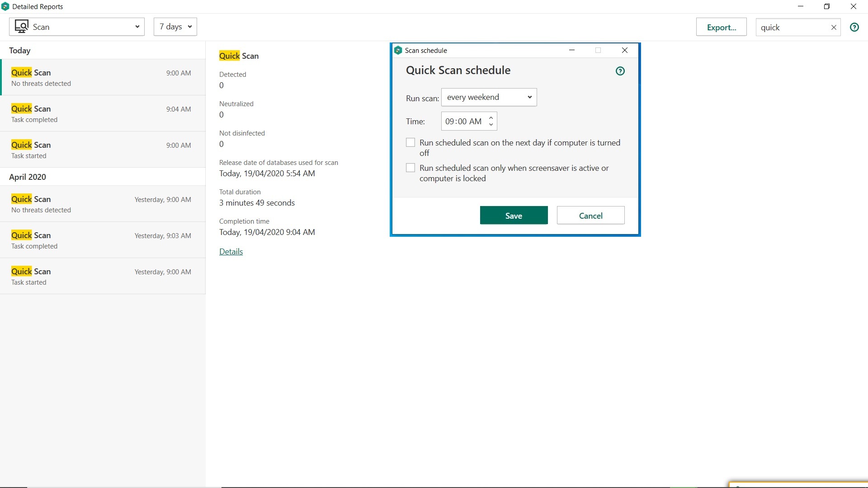Save the Quick Scan schedule
Image resolution: width=868 pixels, height=488 pixels.
(x=514, y=216)
